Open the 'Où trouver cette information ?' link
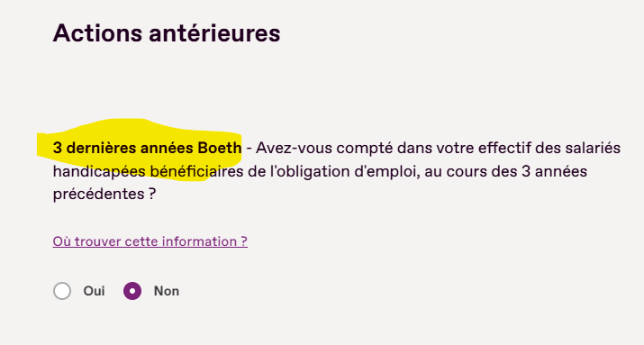Screen dimensions: 644x345 click(x=150, y=241)
